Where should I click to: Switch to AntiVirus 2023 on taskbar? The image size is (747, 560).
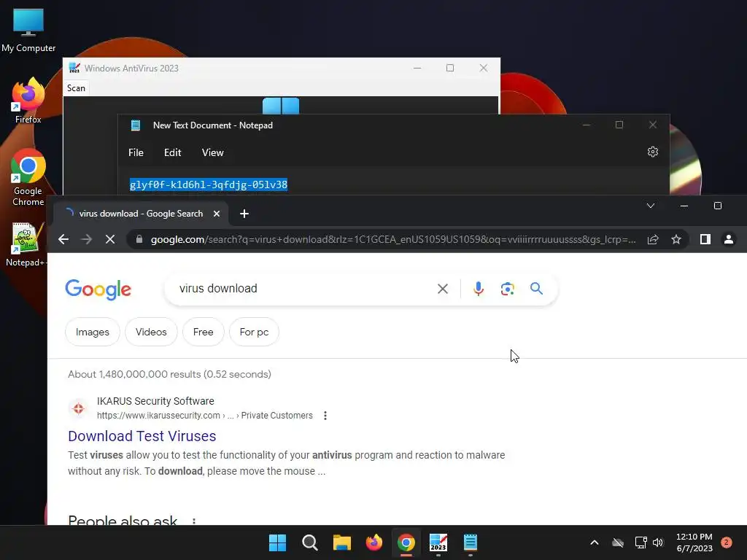click(x=438, y=542)
